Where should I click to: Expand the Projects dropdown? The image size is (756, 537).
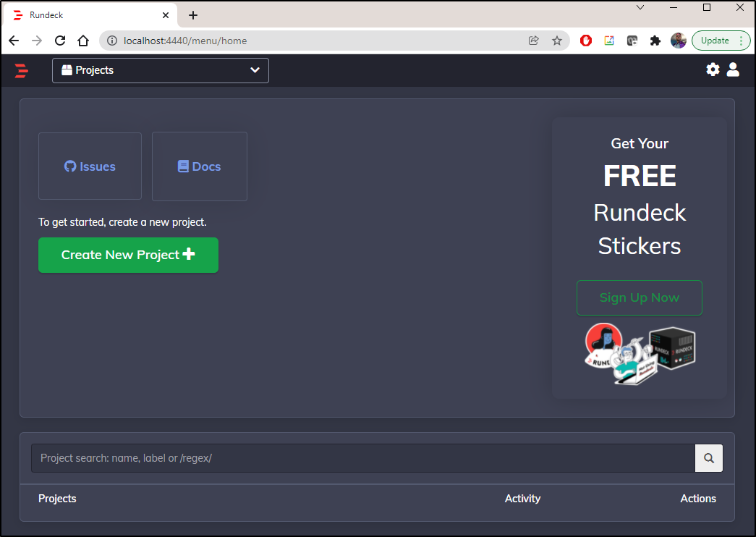point(161,70)
